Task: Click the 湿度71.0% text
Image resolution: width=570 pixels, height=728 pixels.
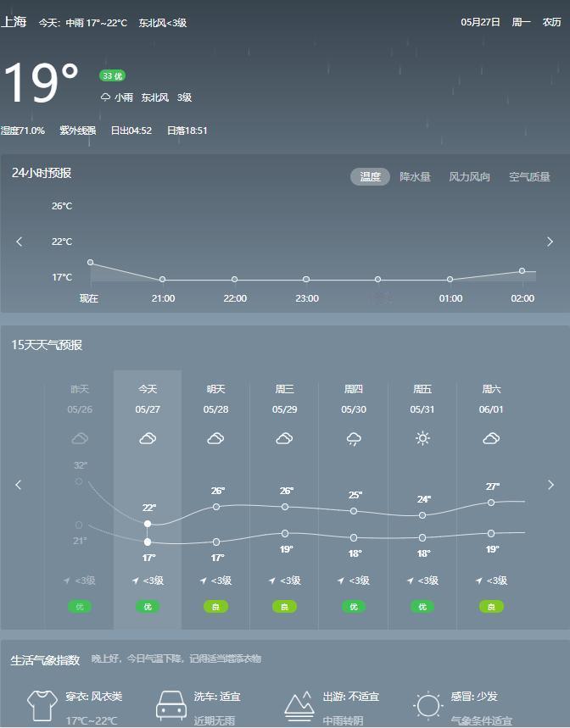Action: tap(23, 131)
